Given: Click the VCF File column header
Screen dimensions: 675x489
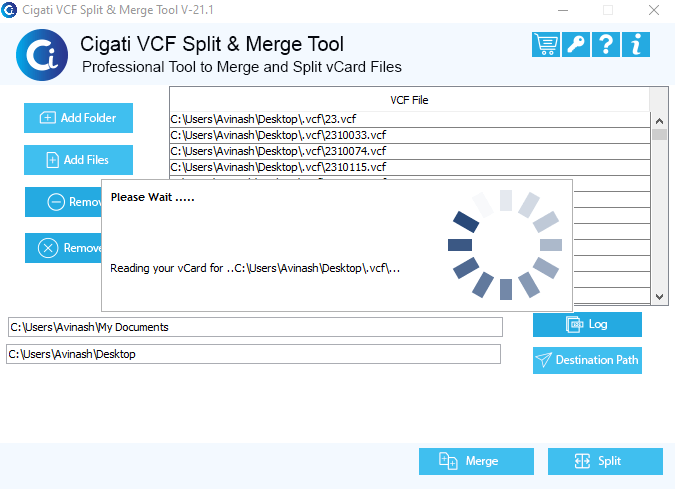Looking at the screenshot, I should point(409,100).
